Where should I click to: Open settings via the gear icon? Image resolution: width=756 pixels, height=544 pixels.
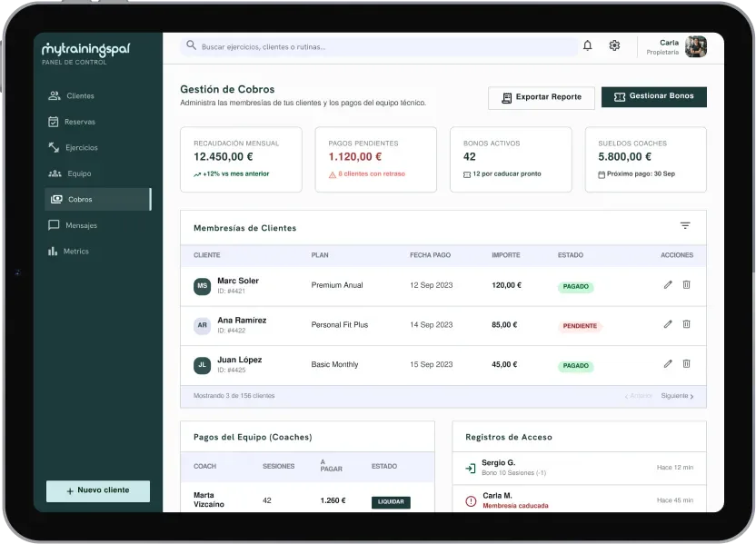(x=614, y=45)
